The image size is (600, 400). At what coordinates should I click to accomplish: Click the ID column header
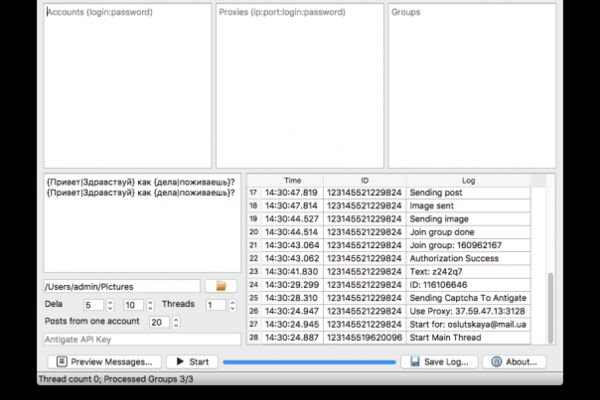coord(365,180)
